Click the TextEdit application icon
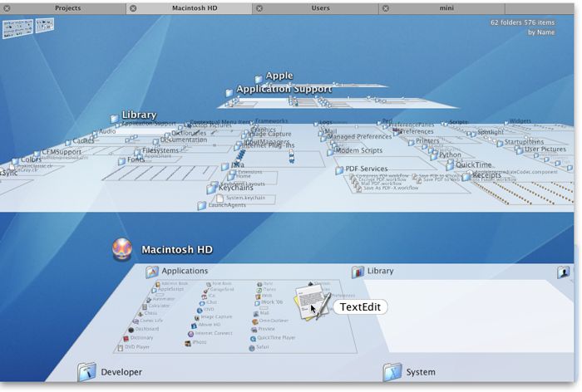 309,299
